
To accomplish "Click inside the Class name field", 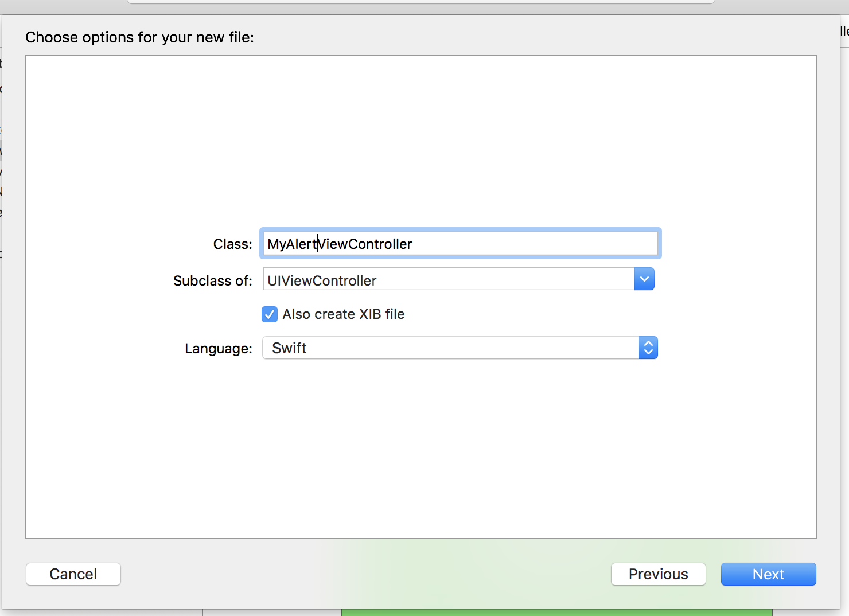I will point(459,243).
